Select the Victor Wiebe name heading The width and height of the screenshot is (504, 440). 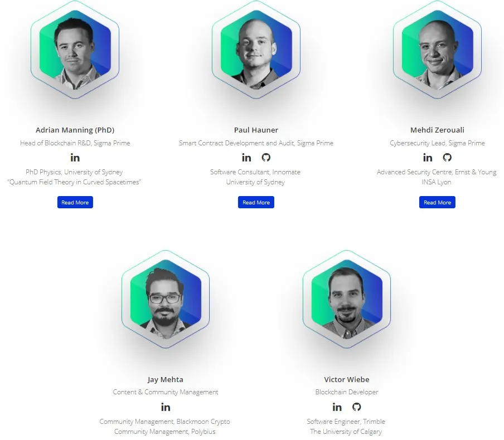point(347,379)
